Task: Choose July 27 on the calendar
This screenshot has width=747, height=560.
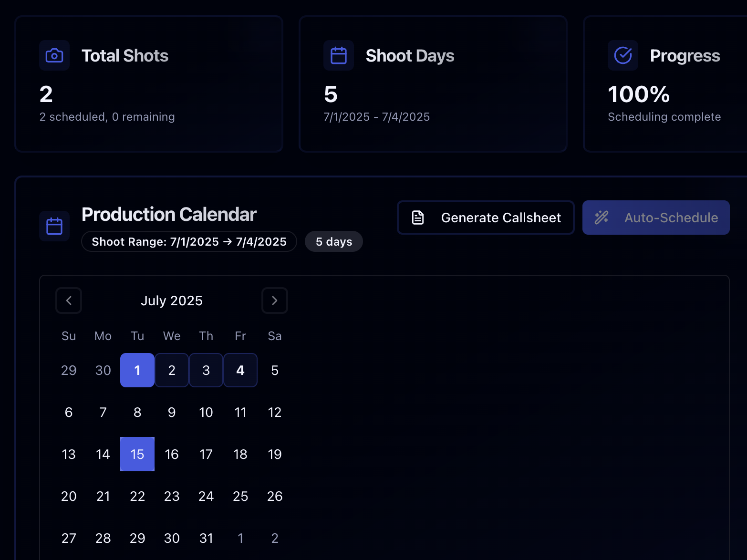Action: point(69,538)
